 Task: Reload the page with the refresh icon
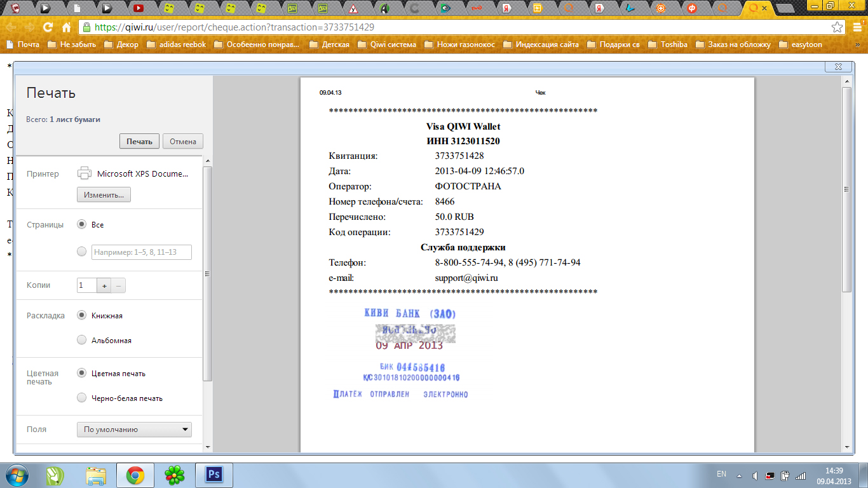(48, 28)
